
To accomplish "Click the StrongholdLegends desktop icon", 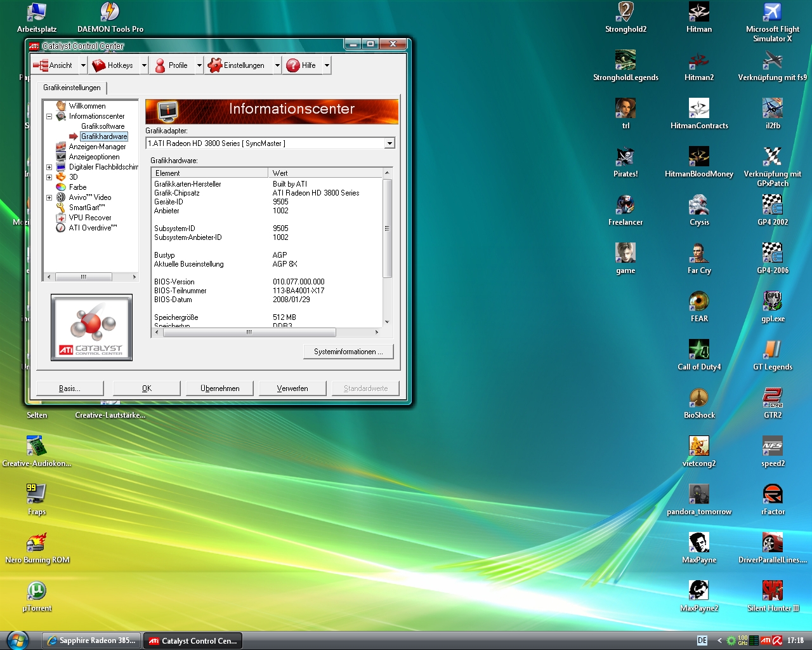I will [x=625, y=66].
